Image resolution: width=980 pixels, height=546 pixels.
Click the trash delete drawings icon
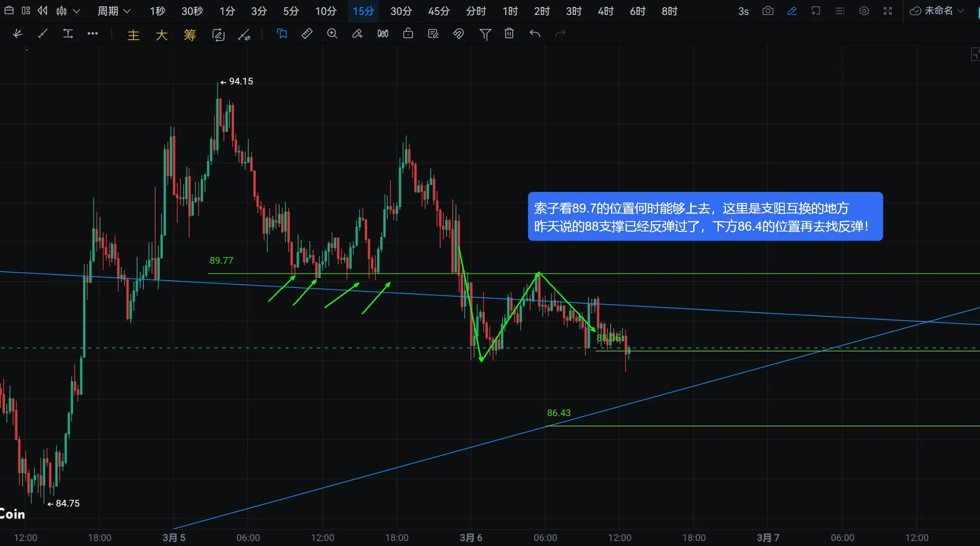[509, 34]
